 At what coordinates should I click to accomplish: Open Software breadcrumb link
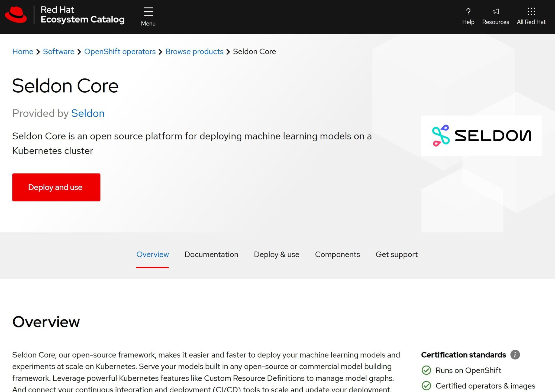click(59, 51)
